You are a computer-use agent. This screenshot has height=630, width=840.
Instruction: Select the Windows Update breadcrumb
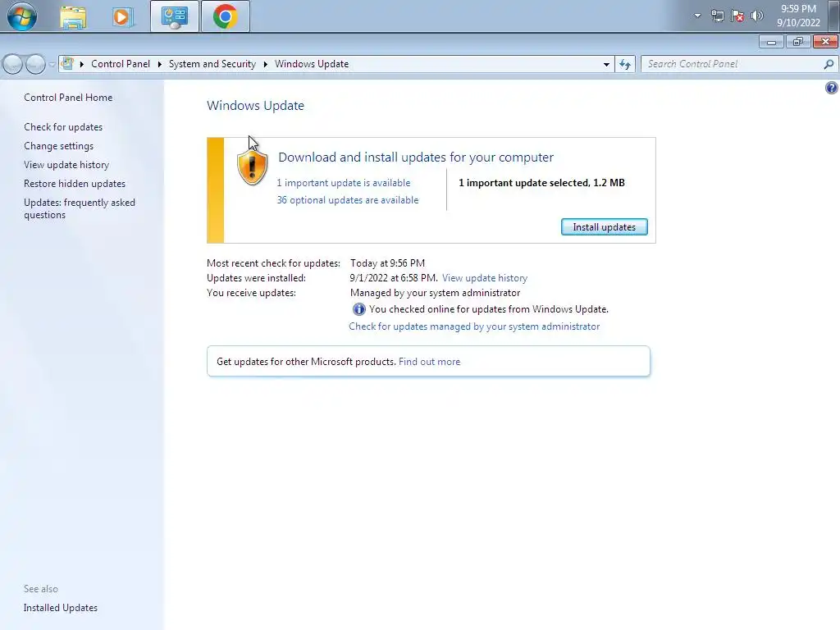(x=312, y=64)
